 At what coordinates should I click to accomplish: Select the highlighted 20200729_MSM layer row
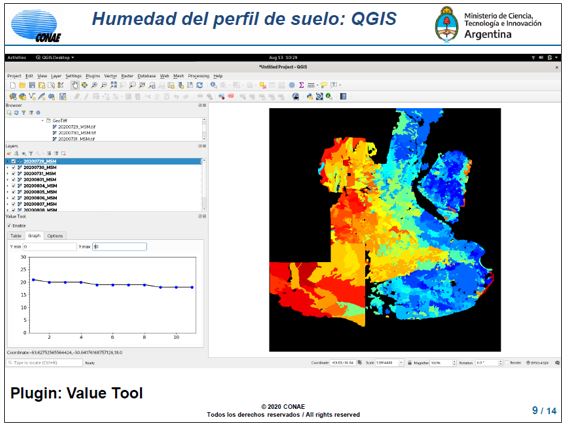103,161
